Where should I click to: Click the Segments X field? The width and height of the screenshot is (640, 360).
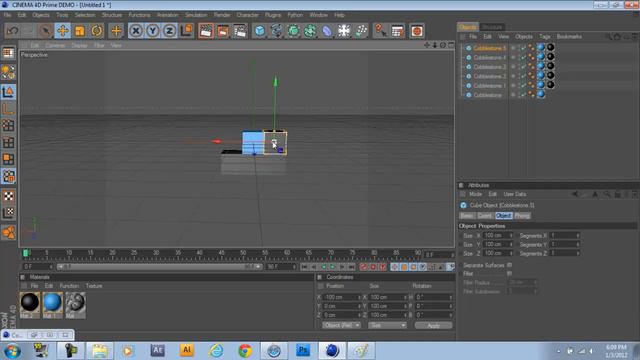[x=564, y=236]
